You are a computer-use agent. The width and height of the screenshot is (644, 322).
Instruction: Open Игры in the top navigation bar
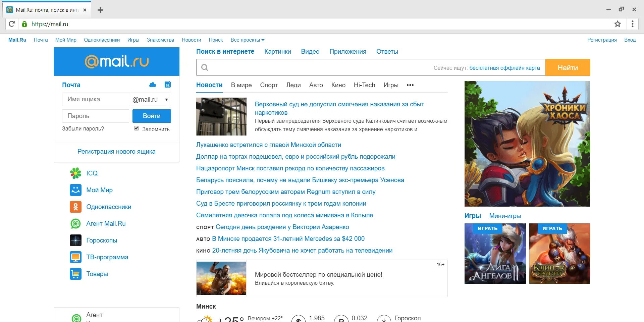pyautogui.click(x=133, y=40)
